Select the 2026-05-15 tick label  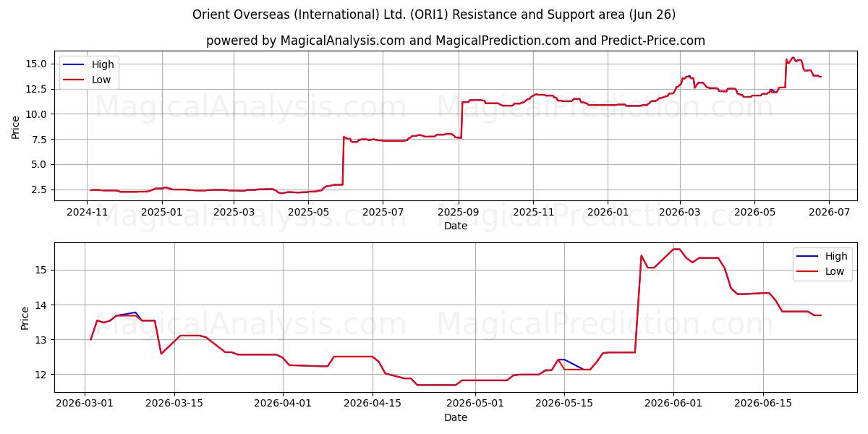click(x=565, y=403)
